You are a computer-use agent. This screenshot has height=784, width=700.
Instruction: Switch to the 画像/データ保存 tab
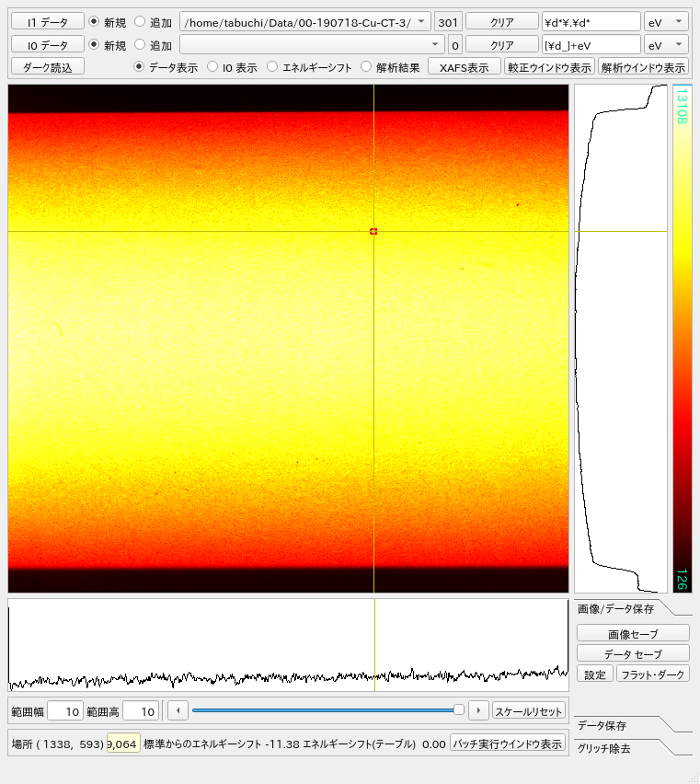click(616, 608)
